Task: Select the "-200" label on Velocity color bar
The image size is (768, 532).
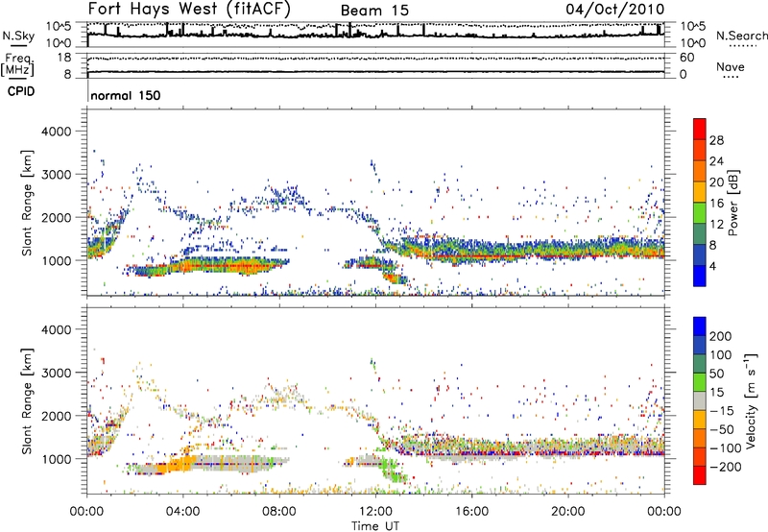Action: 725,467
